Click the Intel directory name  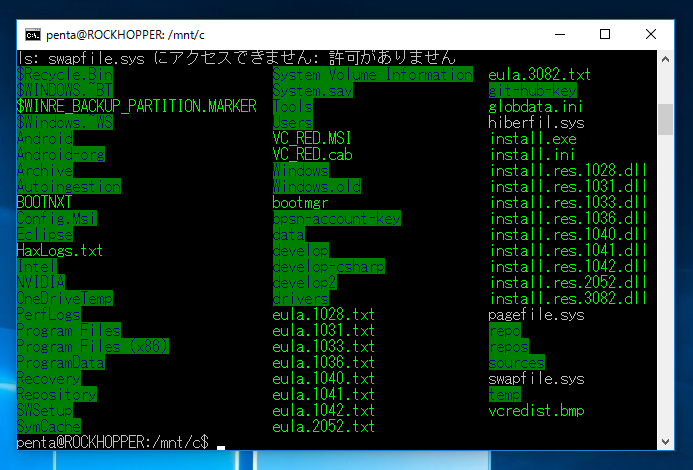(x=37, y=267)
